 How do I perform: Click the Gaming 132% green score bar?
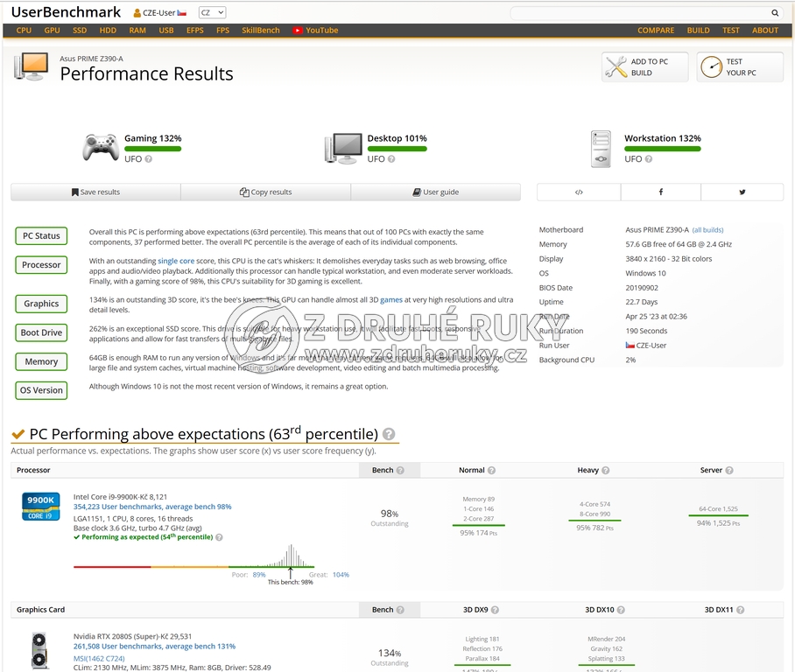[x=152, y=149]
